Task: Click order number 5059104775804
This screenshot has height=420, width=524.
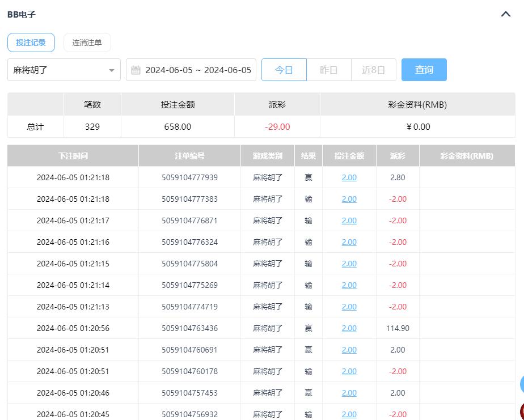Action: 189,264
